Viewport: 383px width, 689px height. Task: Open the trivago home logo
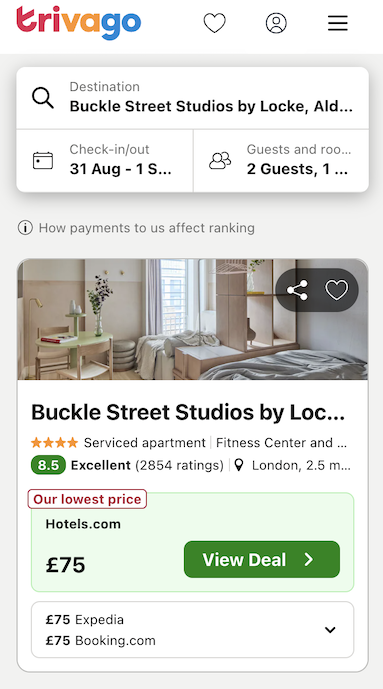click(79, 23)
